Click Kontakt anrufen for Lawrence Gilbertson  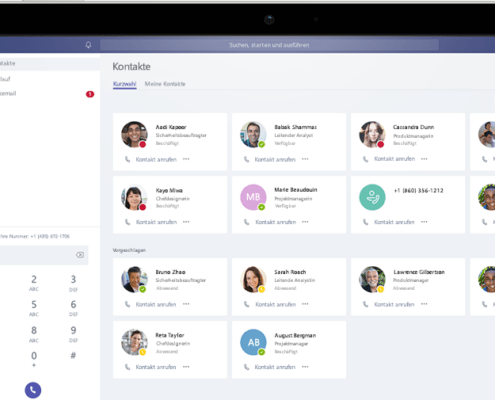(x=394, y=304)
